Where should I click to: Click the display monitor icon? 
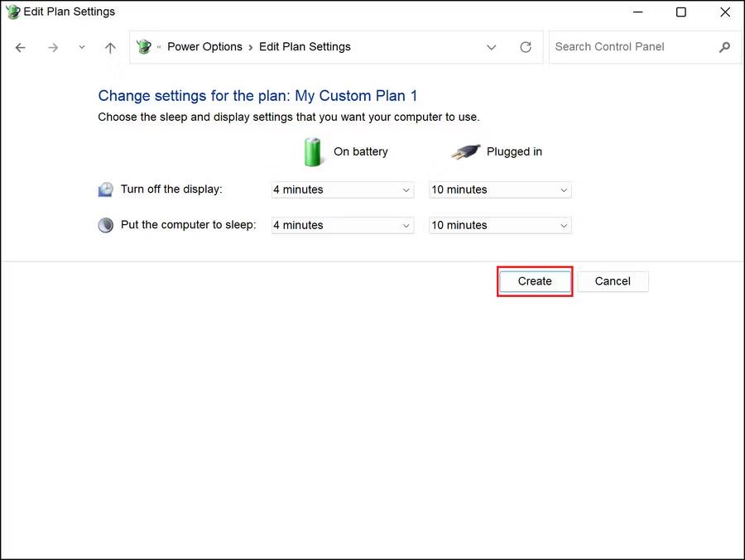click(x=106, y=189)
